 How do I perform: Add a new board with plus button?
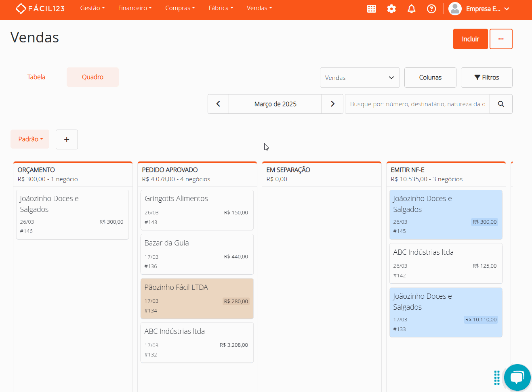[67, 139]
